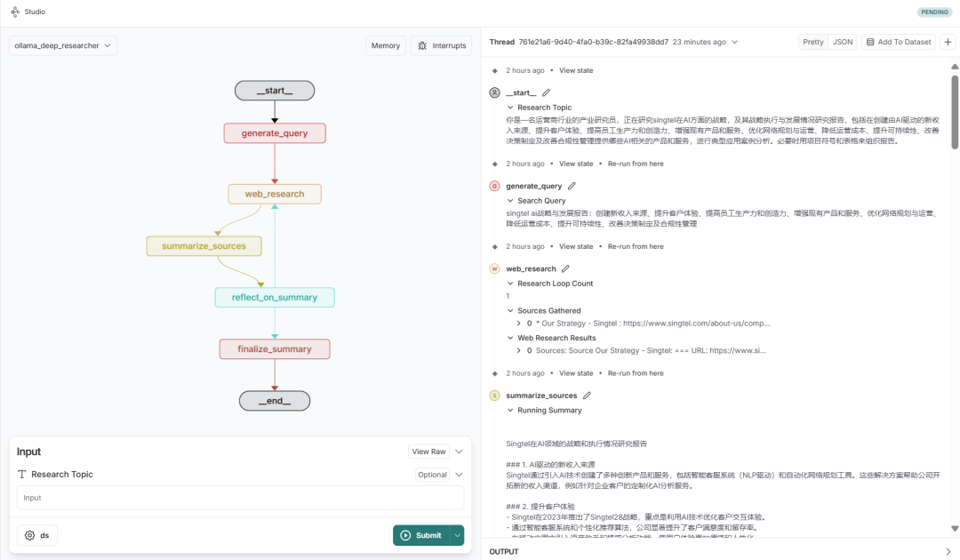This screenshot has width=960, height=560.
Task: View state above generate_query node
Action: tap(576, 164)
